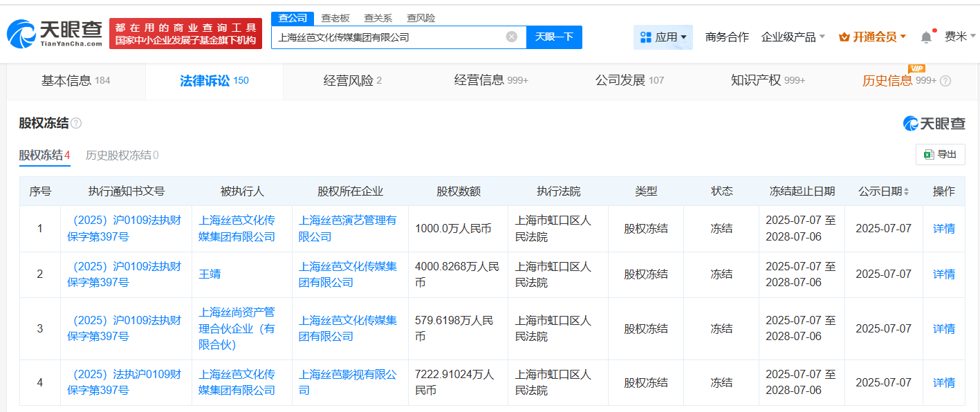Open 上海丝芭影视有限公司 link

(x=348, y=382)
